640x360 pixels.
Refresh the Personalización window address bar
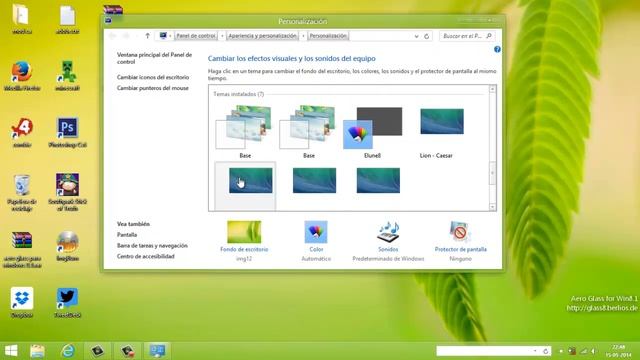(427, 36)
